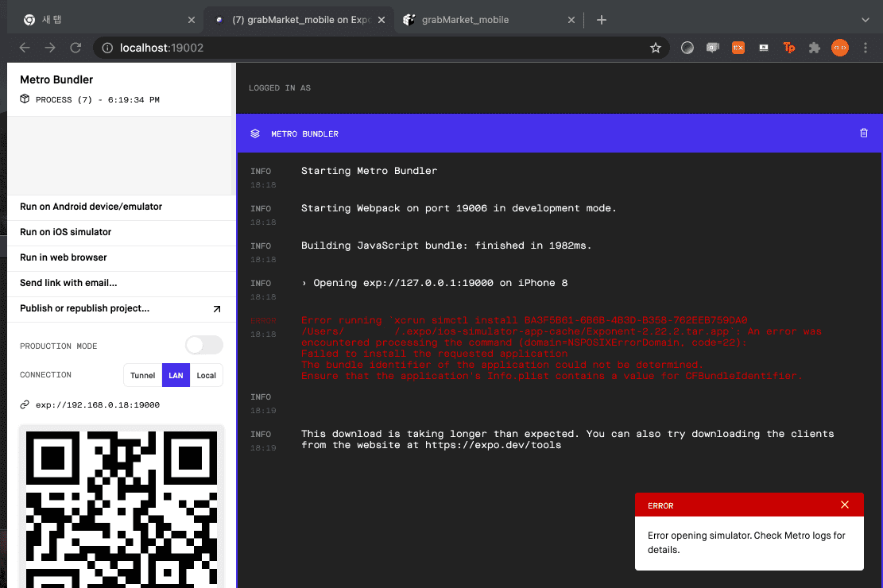
Task: Select the Starting Metro Bundler log line
Action: pyautogui.click(x=369, y=171)
